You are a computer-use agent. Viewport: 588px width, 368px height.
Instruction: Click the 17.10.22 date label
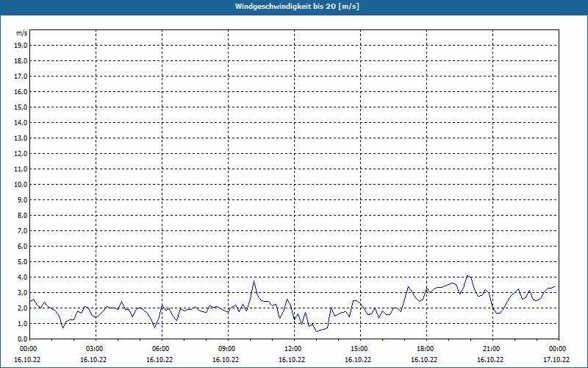click(x=556, y=359)
